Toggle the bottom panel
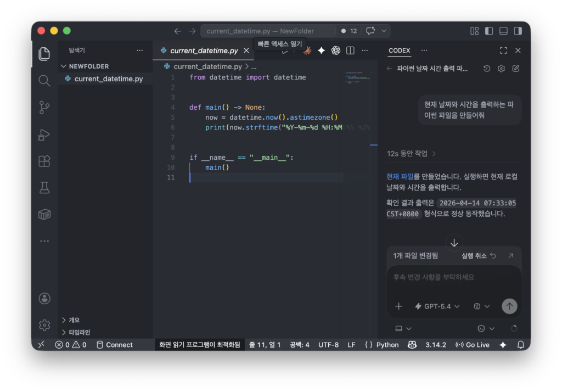The image size is (562, 392). coord(503,31)
